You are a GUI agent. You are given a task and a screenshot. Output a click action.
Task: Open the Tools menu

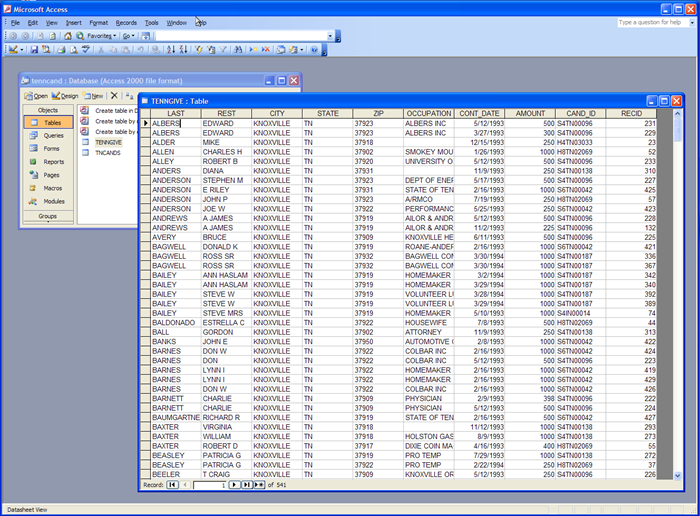(x=151, y=22)
